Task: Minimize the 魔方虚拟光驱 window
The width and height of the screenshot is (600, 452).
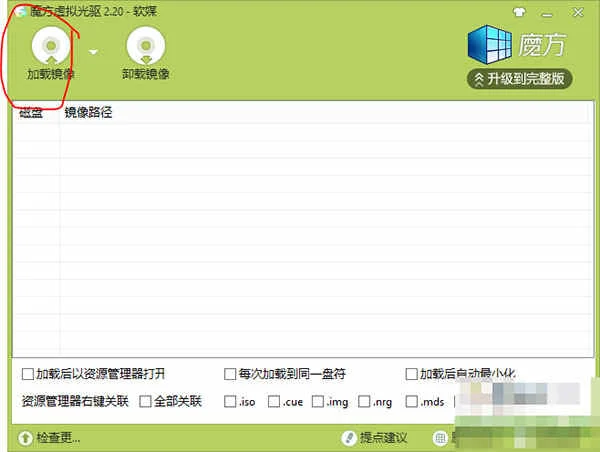Action: (548, 15)
